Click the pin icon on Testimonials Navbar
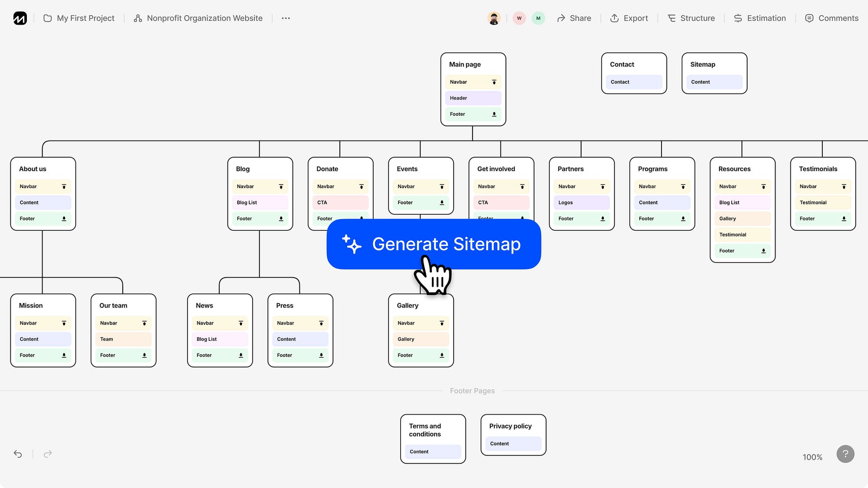This screenshot has height=488, width=868. click(844, 187)
